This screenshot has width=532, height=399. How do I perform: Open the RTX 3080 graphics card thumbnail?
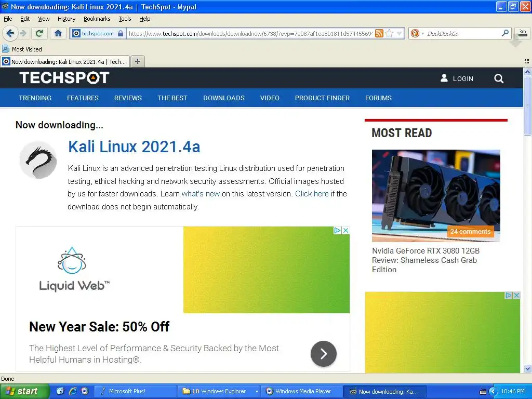tap(436, 195)
